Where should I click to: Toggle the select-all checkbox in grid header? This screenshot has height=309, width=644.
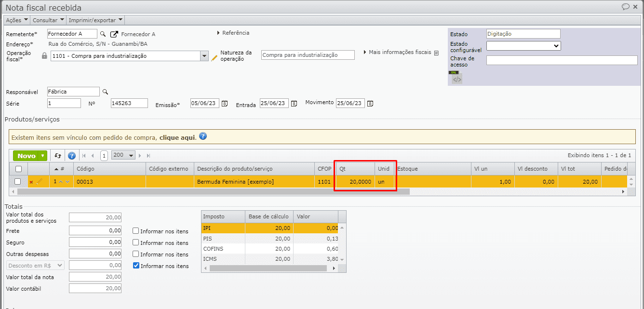[x=18, y=169]
